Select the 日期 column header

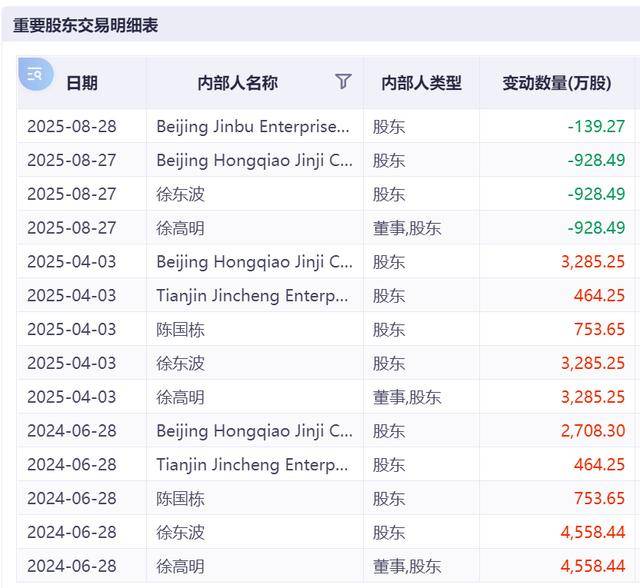click(82, 83)
